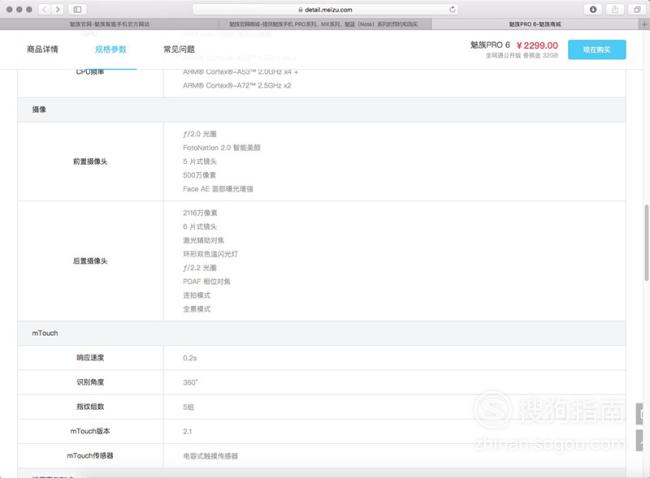Click the FotoNation 2.0 spec line

(221, 148)
